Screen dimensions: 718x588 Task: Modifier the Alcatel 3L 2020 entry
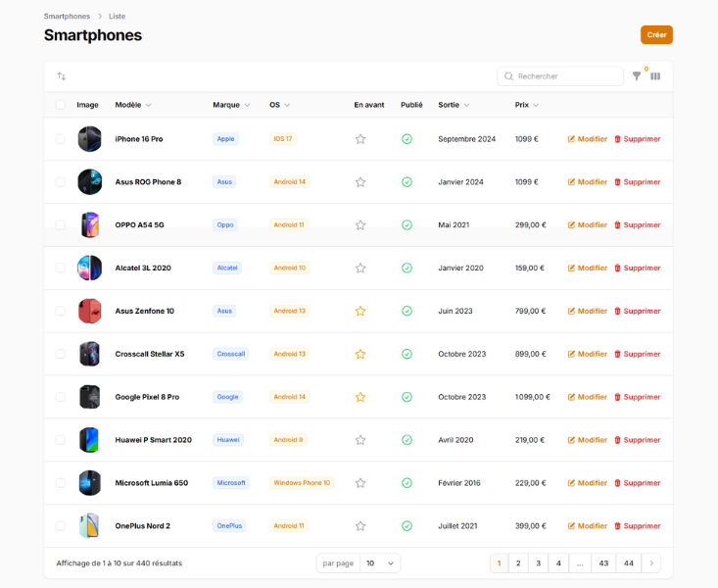(x=587, y=268)
